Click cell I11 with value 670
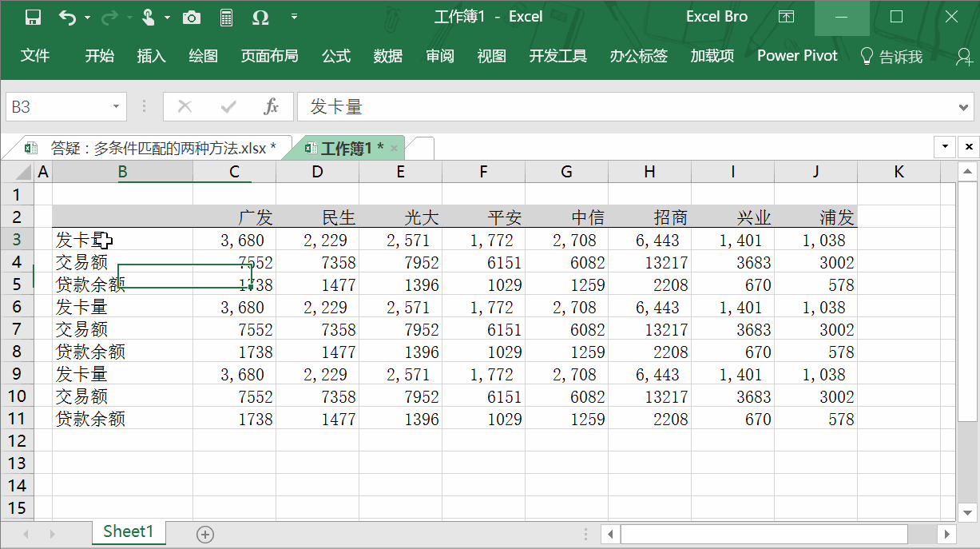980x549 pixels. click(x=732, y=419)
